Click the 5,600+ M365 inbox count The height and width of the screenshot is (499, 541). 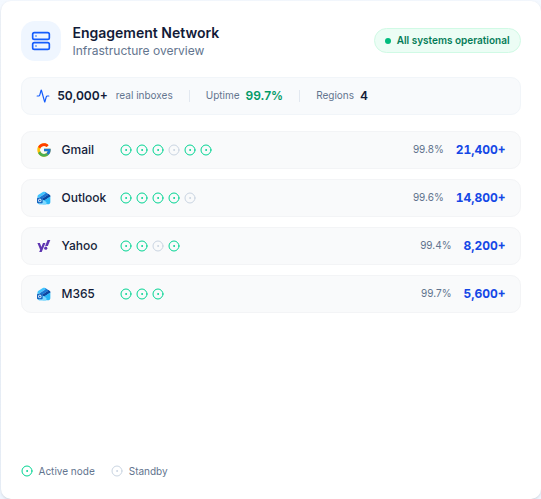pyautogui.click(x=484, y=294)
